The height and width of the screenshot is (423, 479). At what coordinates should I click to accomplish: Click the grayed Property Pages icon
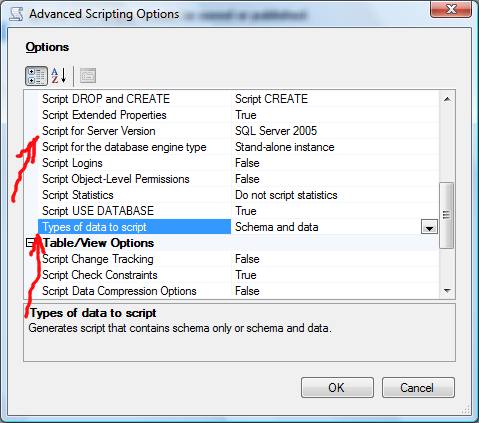88,76
